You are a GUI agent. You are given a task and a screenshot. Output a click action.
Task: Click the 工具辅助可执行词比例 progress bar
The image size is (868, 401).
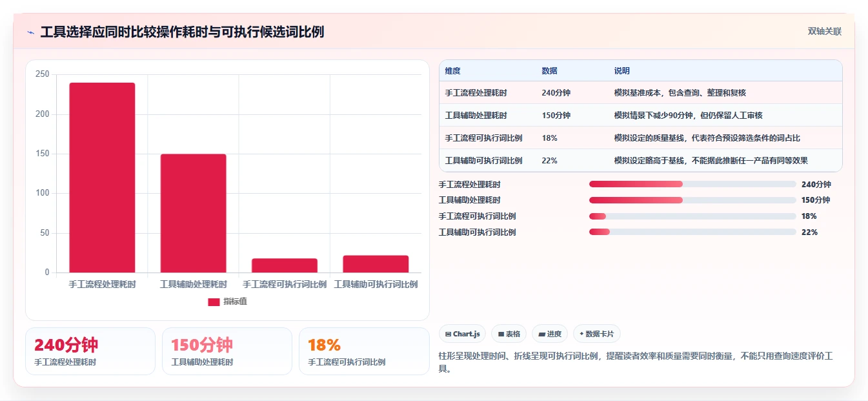pos(692,232)
